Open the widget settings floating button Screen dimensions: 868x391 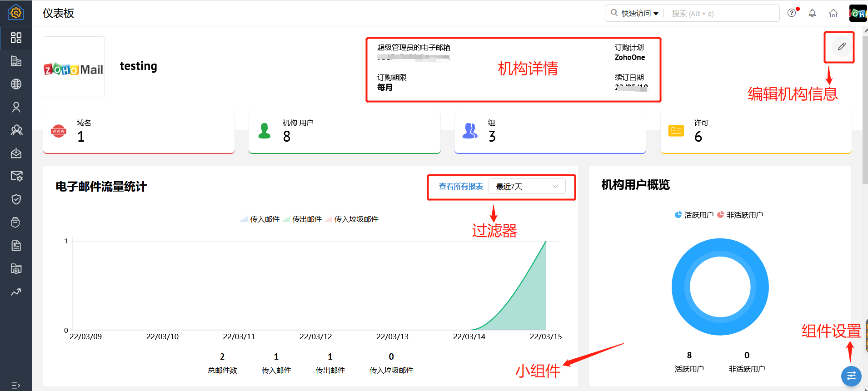pyautogui.click(x=851, y=376)
